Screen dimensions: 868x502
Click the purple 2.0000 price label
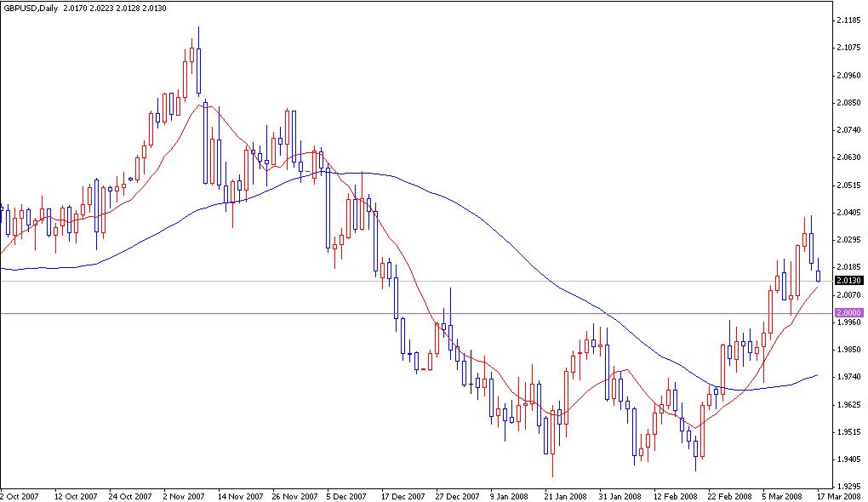click(x=849, y=313)
